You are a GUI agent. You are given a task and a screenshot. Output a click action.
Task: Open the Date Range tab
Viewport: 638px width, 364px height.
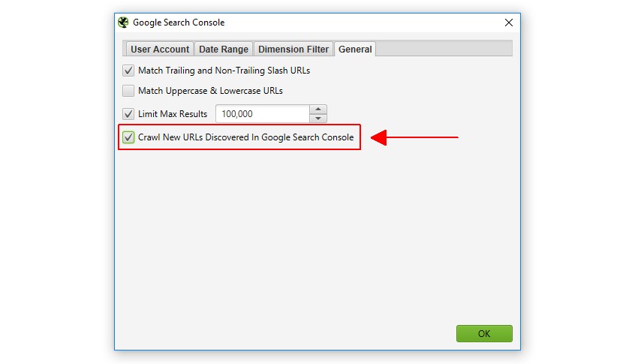click(x=224, y=50)
